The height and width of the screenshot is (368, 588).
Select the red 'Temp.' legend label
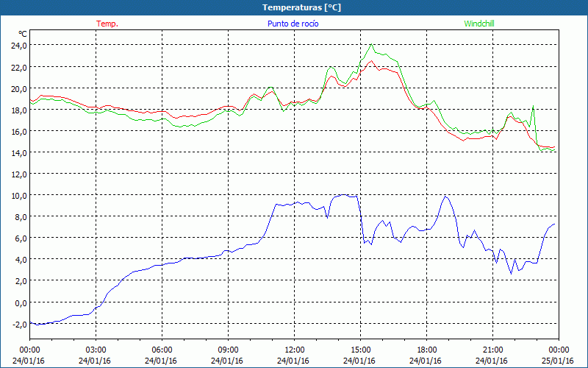pyautogui.click(x=107, y=24)
